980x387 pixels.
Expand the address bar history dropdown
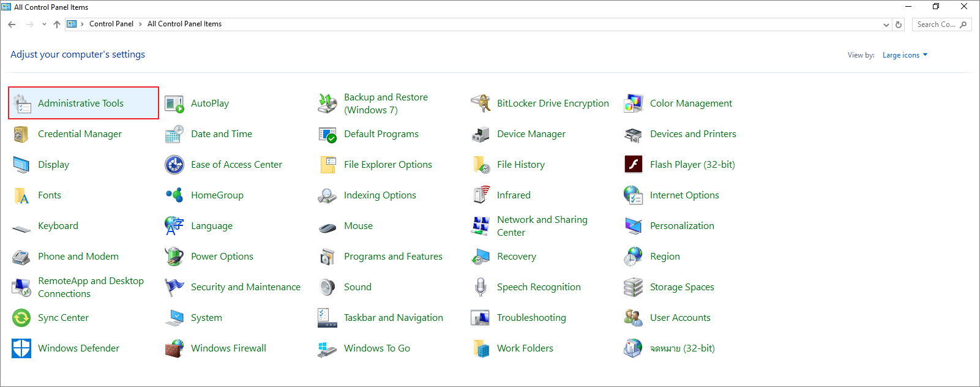pyautogui.click(x=886, y=24)
